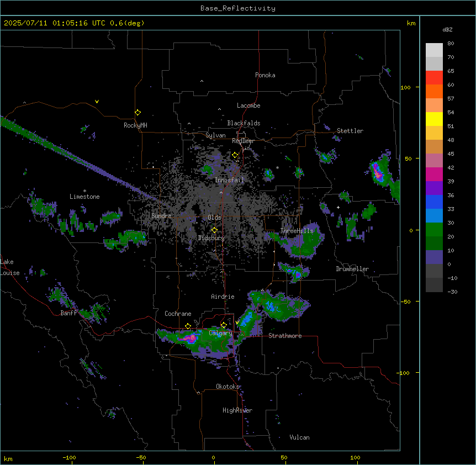Click the RedDeer city label

click(243, 141)
